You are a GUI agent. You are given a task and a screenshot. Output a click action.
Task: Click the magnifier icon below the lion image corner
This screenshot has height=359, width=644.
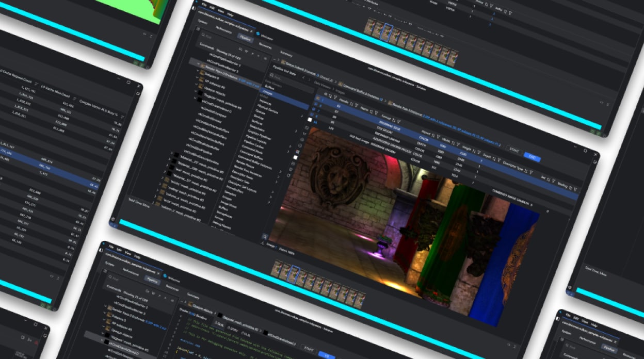266,236
